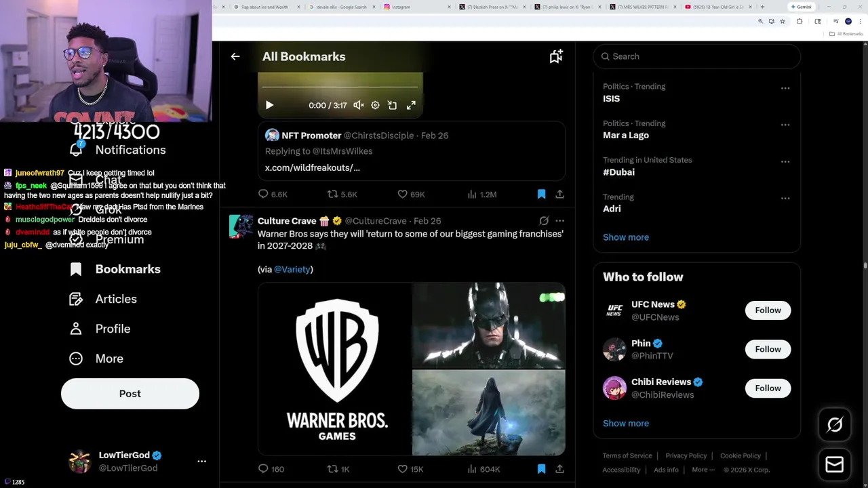This screenshot has width=868, height=488.
Task: Open the x.com/wildfreakouts link
Action: (312, 167)
